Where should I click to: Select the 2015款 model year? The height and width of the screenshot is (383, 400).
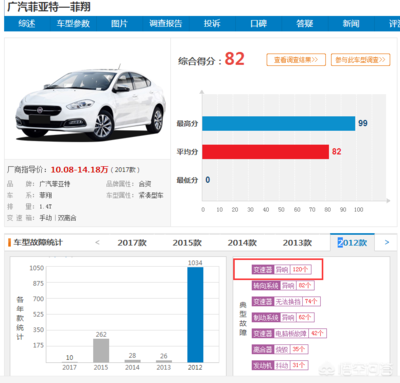click(187, 243)
